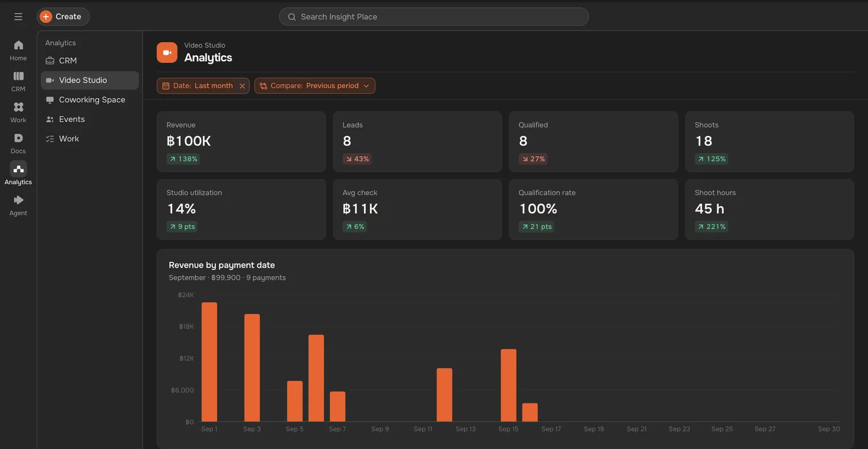The image size is (868, 449).
Task: Click the Sep 3 revenue bar
Action: [252, 368]
